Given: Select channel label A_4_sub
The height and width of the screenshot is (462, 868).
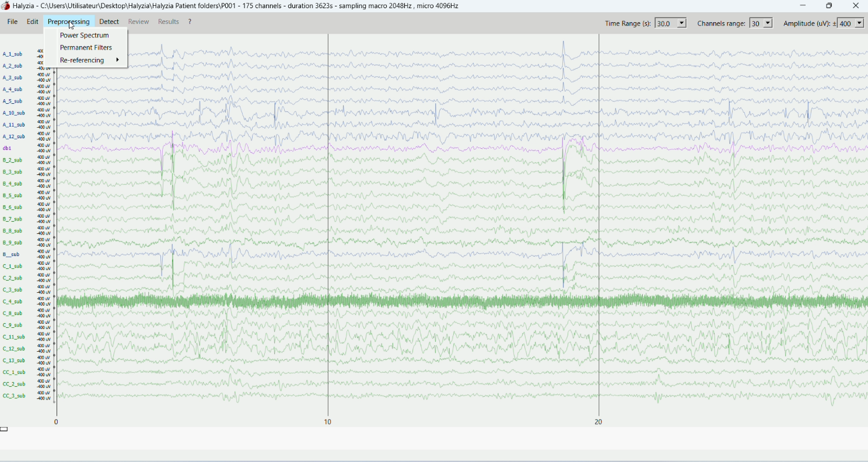Looking at the screenshot, I should (x=12, y=89).
